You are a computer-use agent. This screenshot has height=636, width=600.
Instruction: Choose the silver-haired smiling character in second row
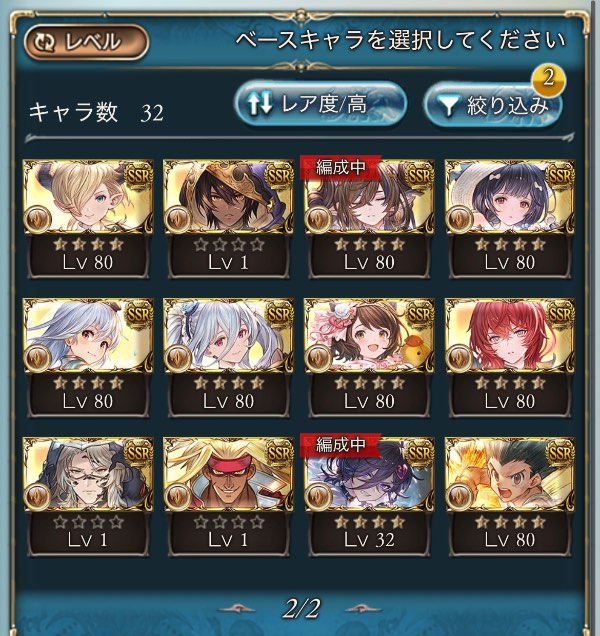(88, 358)
